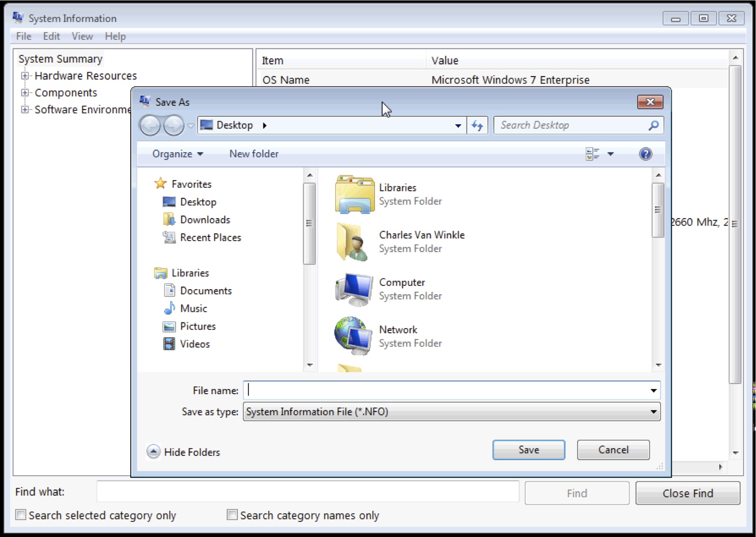Click the Close Find button
756x537 pixels.
(x=688, y=493)
